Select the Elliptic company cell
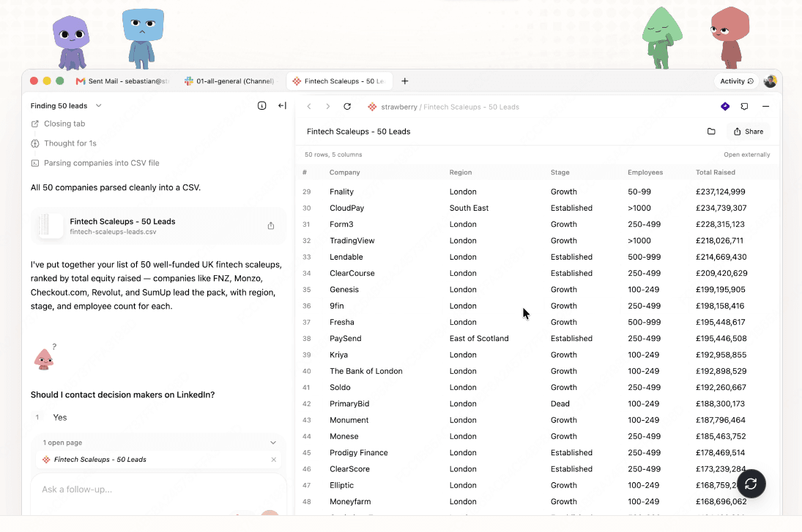The height and width of the screenshot is (532, 802). pos(341,485)
